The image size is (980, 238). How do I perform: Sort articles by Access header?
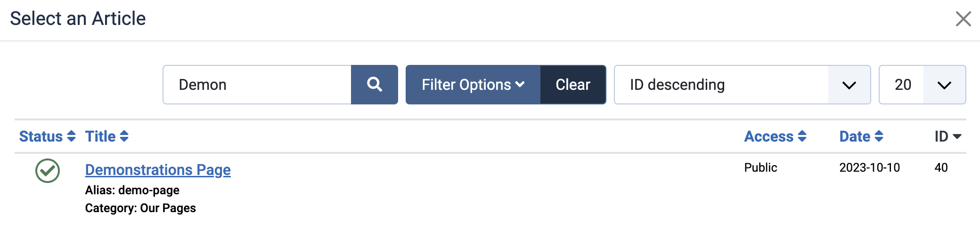coord(769,136)
